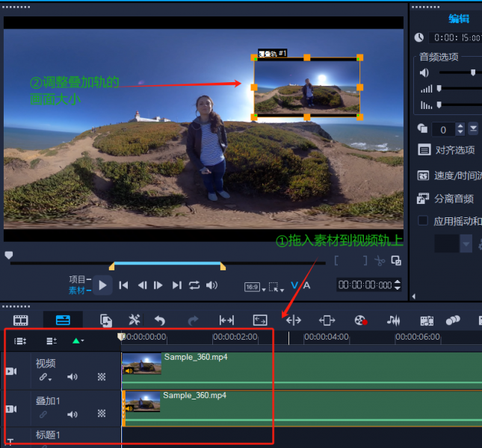482x448 pixels.
Task: Switch to the 编辑 tab
Action: pos(458,19)
